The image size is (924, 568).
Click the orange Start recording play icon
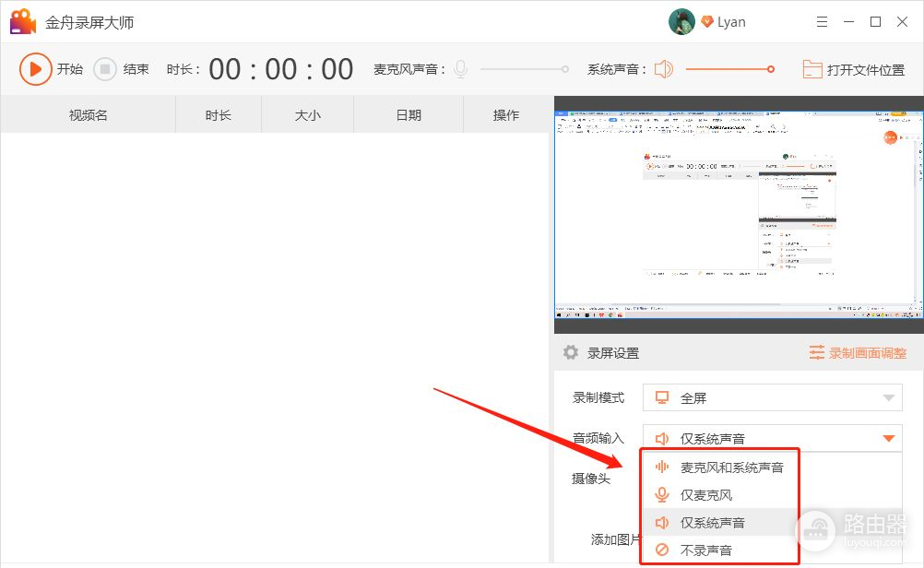tap(35, 69)
